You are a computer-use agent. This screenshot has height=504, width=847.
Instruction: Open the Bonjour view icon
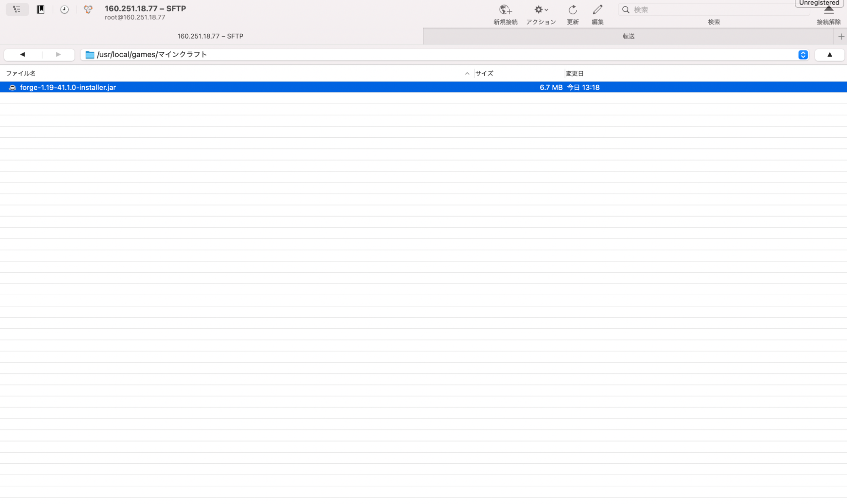click(88, 9)
